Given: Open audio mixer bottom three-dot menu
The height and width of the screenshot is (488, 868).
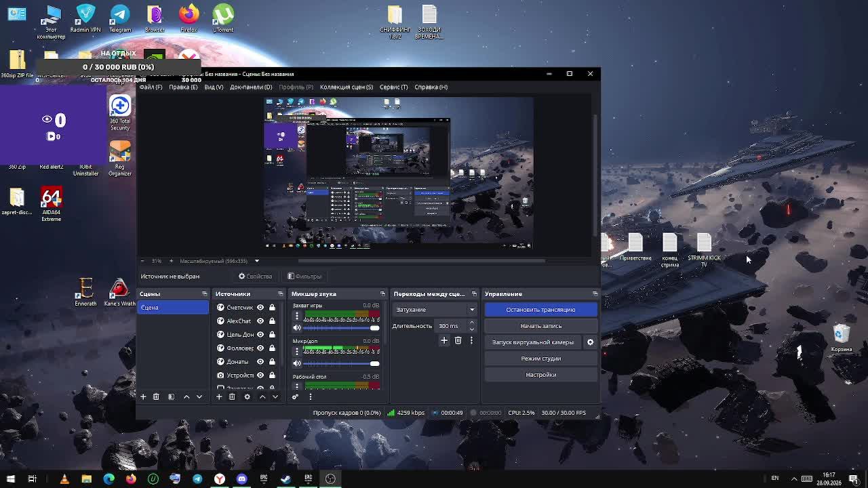Looking at the screenshot, I should (310, 396).
